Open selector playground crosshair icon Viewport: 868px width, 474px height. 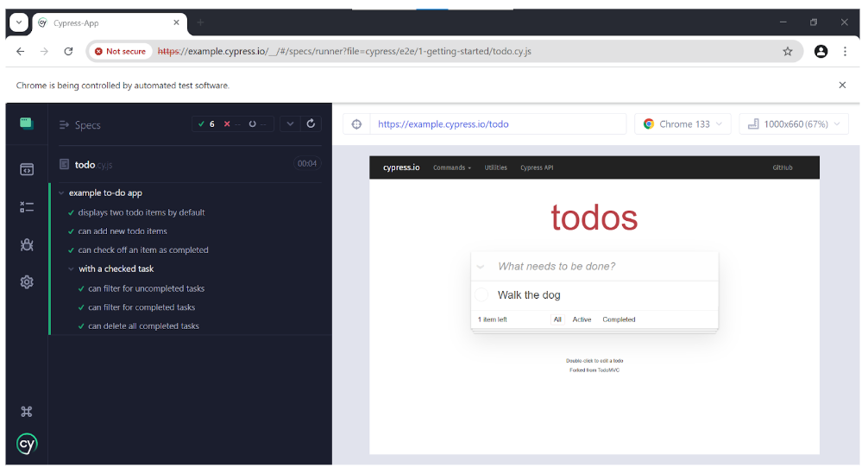click(356, 124)
